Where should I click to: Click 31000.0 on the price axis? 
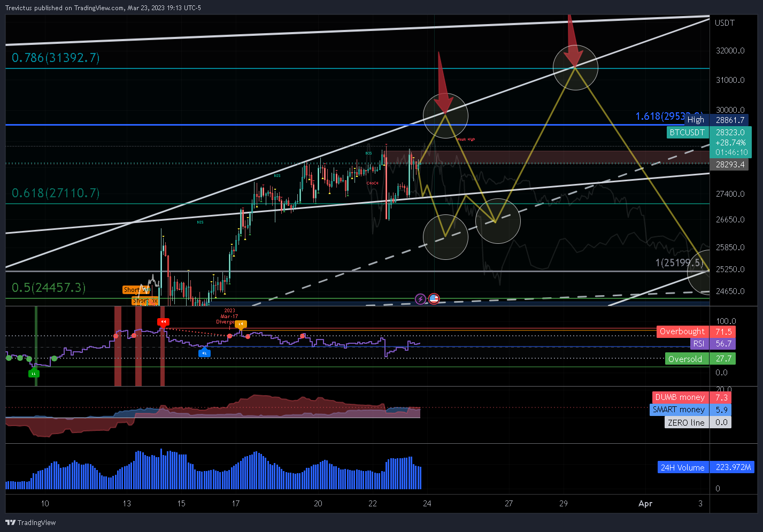730,80
